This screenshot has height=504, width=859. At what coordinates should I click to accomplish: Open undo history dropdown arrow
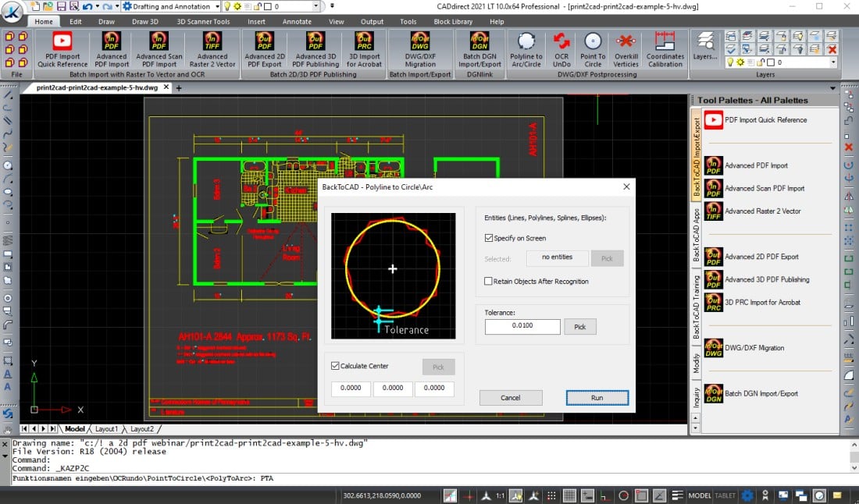(x=98, y=6)
